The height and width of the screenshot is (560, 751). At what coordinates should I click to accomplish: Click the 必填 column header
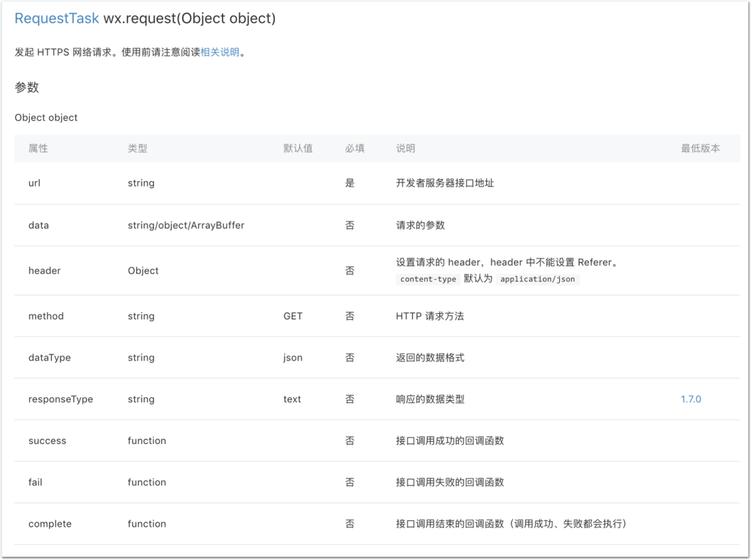(x=355, y=148)
